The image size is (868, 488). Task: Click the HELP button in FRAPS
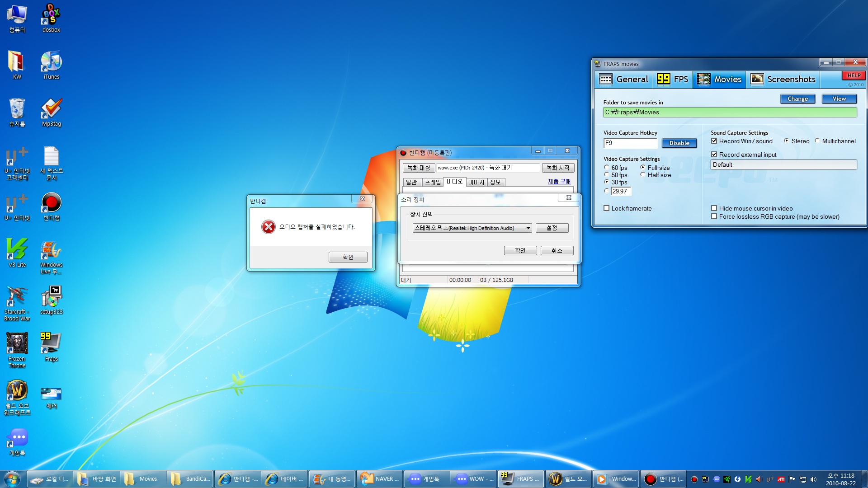click(854, 75)
